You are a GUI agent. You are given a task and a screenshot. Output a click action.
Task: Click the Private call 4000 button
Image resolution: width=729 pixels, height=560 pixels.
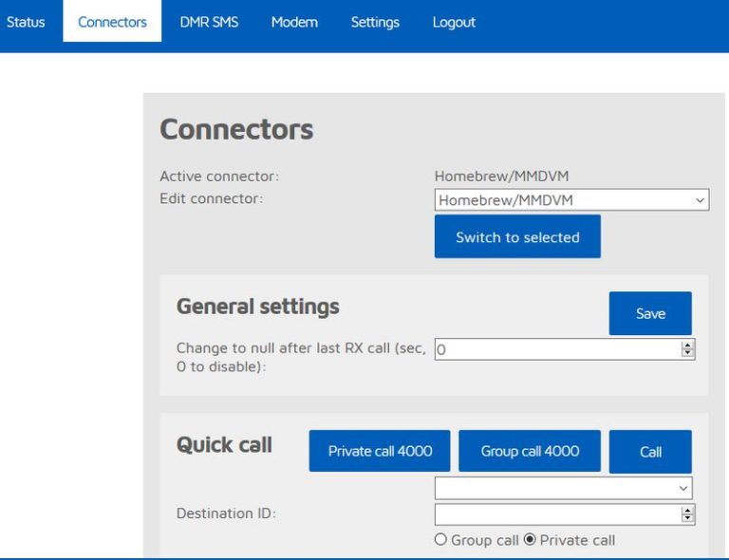[x=380, y=451]
